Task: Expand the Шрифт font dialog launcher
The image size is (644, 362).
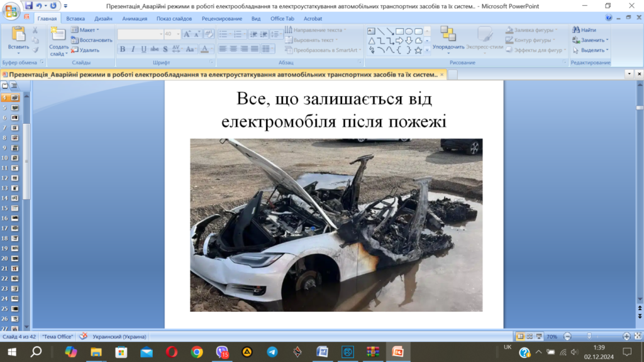Action: 211,62
